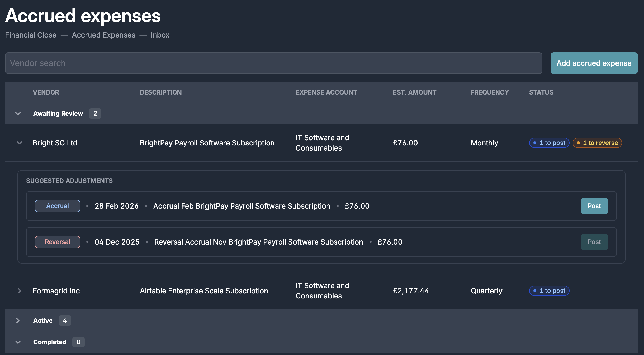Click the 'Active' group label
The image size is (644, 355).
[43, 320]
